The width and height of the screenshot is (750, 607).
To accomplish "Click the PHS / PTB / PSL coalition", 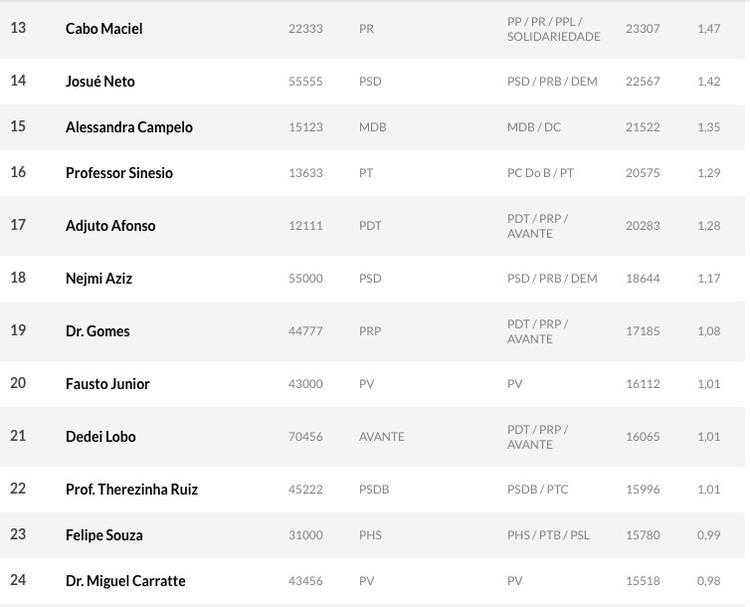I will pos(549,535).
